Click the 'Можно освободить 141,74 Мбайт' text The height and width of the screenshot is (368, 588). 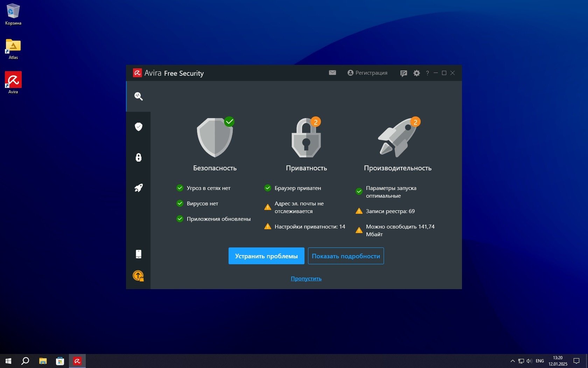pyautogui.click(x=400, y=230)
